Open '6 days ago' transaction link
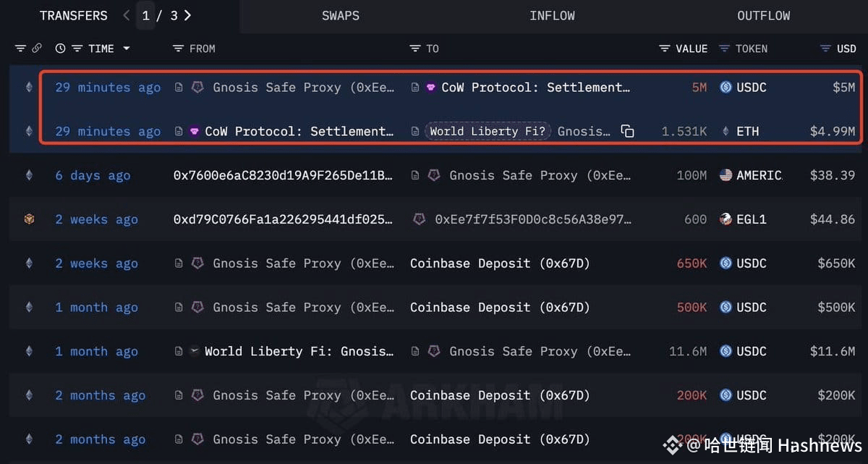 (x=93, y=175)
